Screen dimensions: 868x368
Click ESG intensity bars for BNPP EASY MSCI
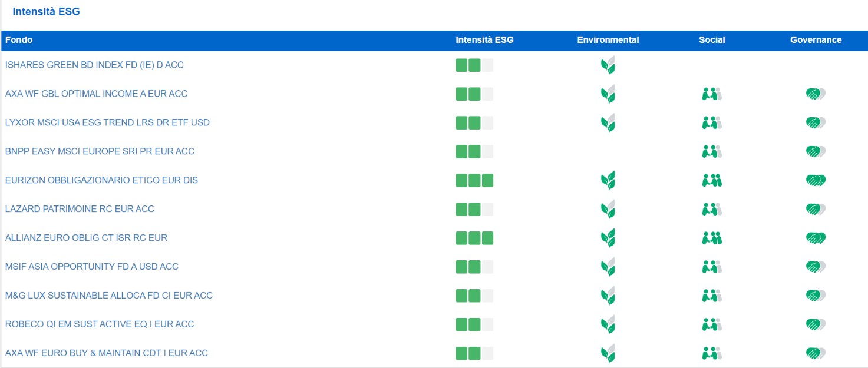coord(474,152)
